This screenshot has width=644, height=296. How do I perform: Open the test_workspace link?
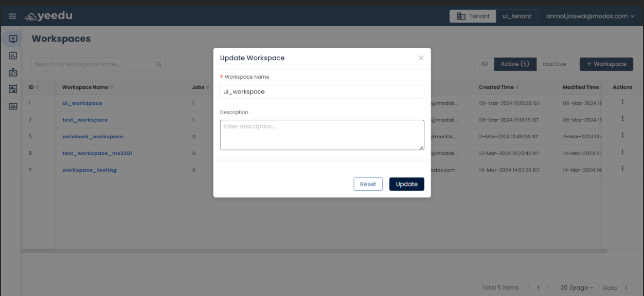tap(86, 120)
